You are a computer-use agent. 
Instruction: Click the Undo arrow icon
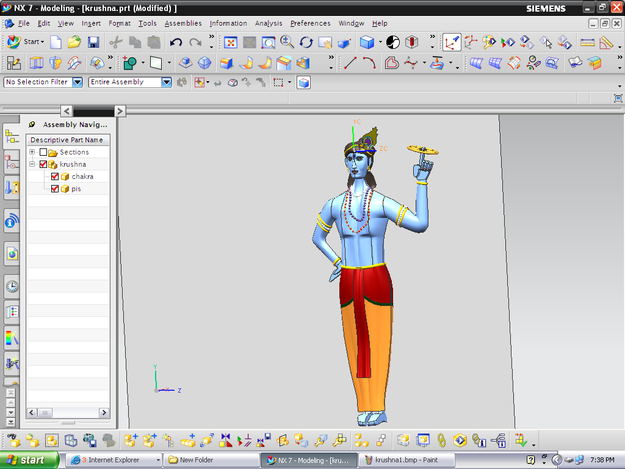176,42
